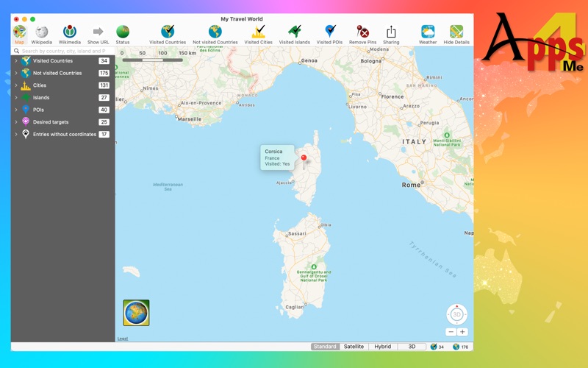Click the 3D compass control
This screenshot has width=588, height=368.
[456, 314]
